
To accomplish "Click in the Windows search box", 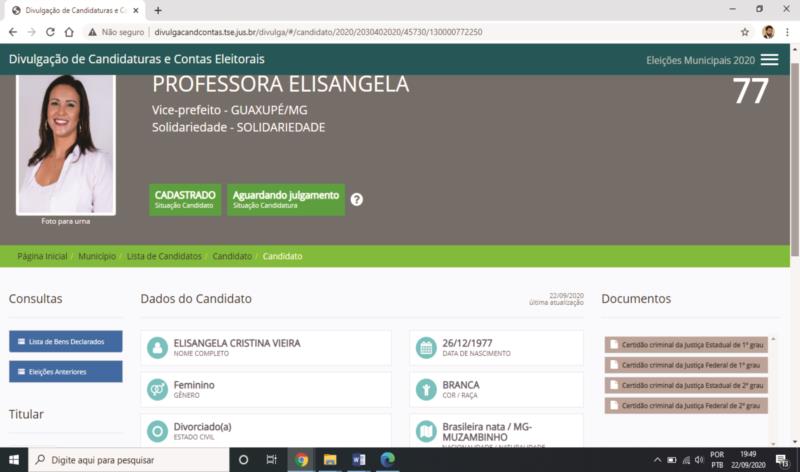I will tap(129, 460).
